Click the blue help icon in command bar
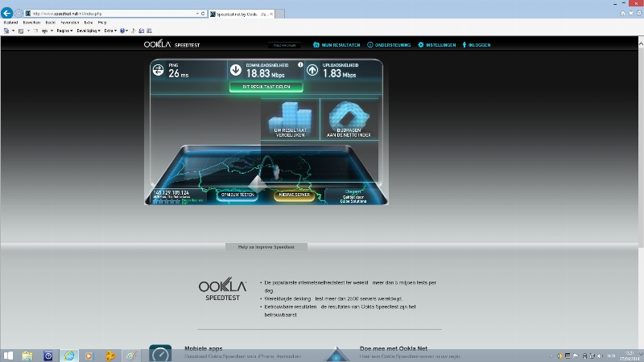The height and width of the screenshot is (362, 644). point(122,31)
